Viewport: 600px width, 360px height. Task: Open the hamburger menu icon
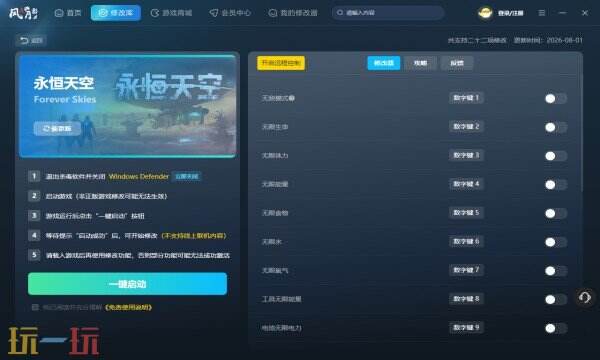pos(542,13)
